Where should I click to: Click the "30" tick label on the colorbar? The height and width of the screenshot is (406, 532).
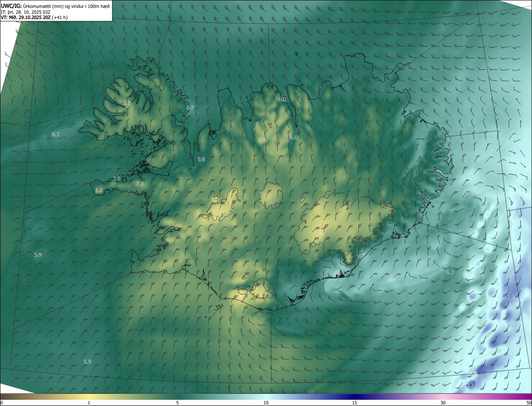[443, 403]
